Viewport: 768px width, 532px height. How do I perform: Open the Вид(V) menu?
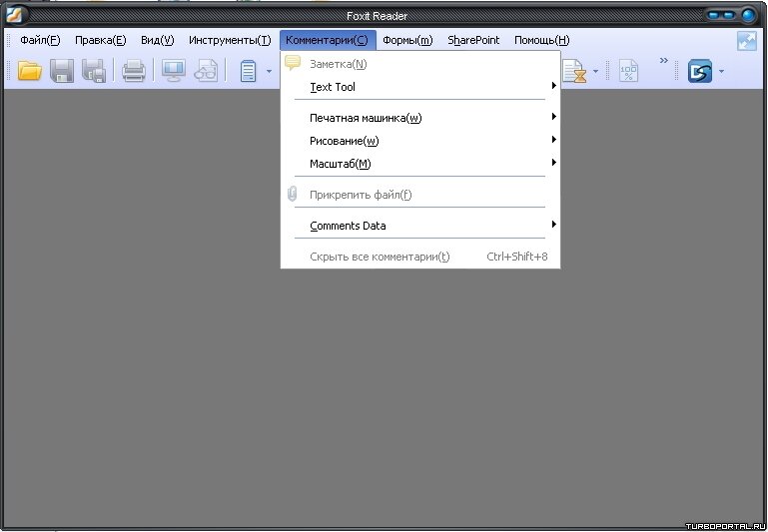[158, 40]
